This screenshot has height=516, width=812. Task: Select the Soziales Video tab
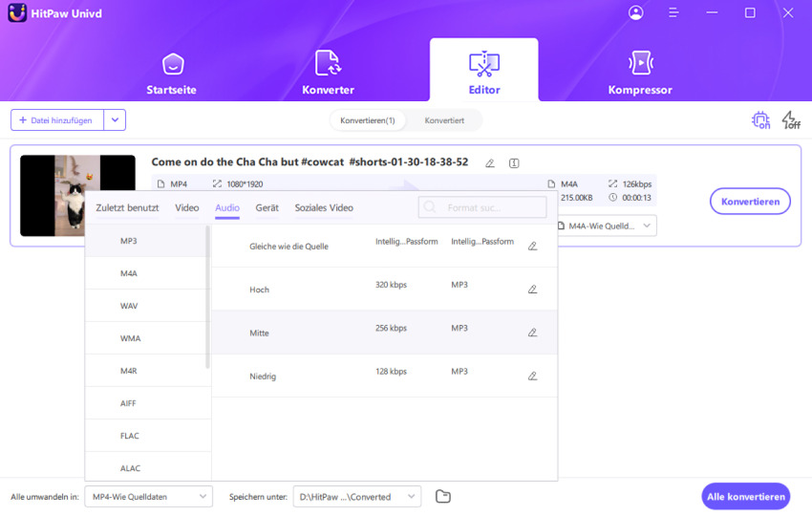[324, 207]
